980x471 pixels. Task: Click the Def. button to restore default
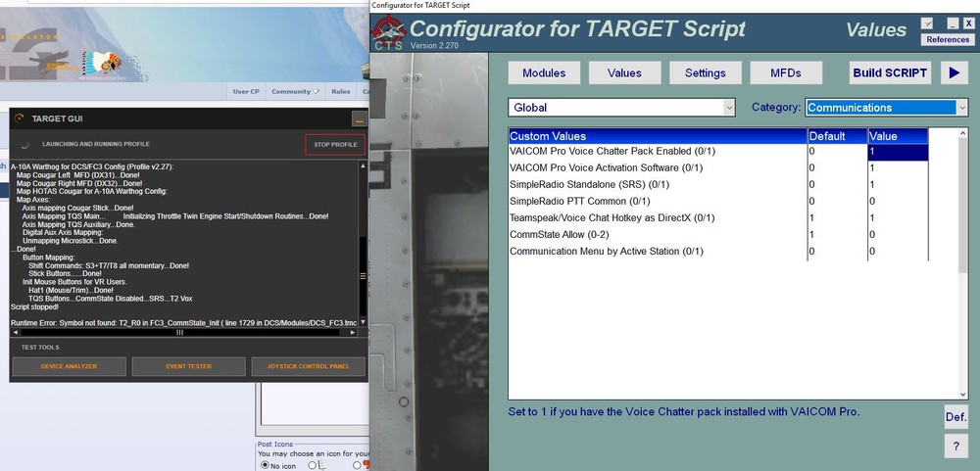pos(955,417)
